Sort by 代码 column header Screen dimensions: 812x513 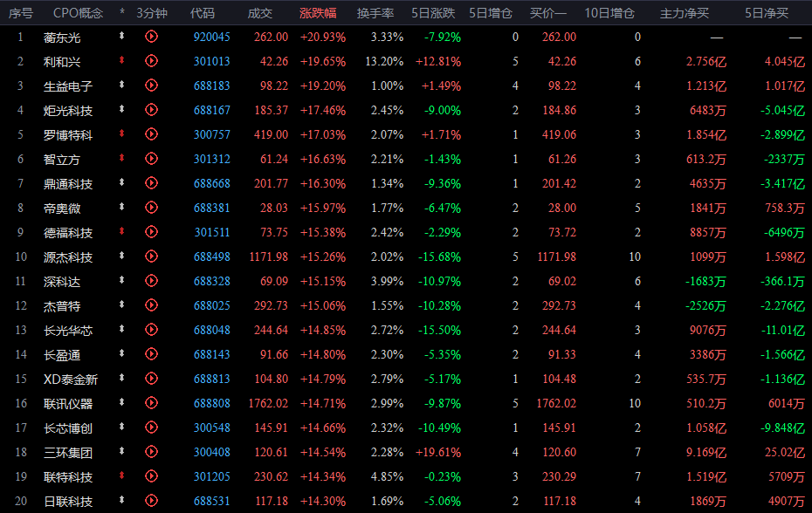point(203,13)
